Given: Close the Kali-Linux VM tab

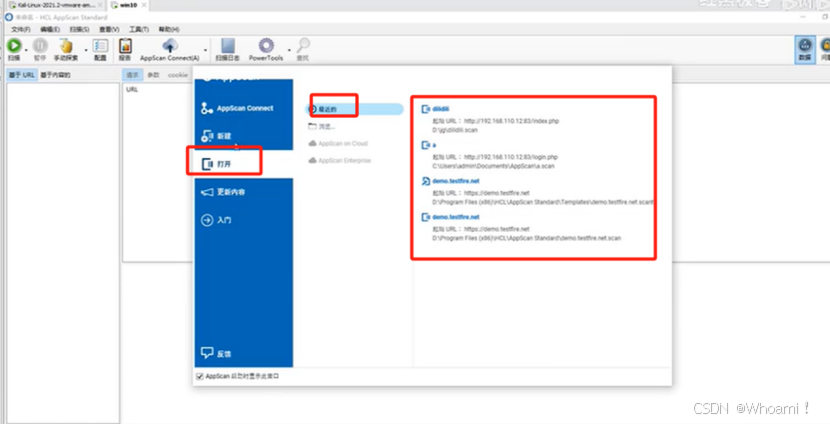Looking at the screenshot, I should [x=101, y=5].
